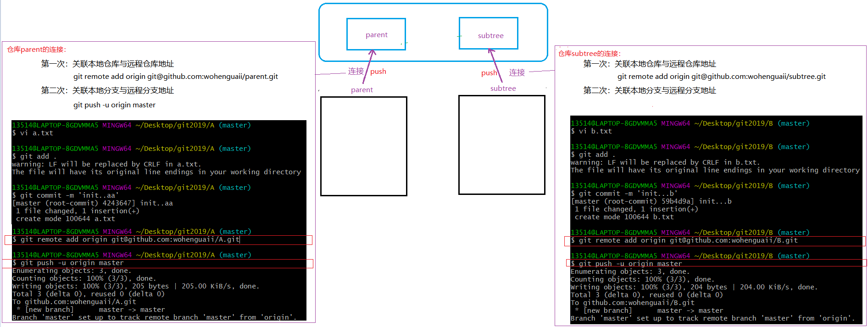Image resolution: width=868 pixels, height=327 pixels.
Task: Click the "$ vi a.txt" terminal command
Action: (33, 133)
